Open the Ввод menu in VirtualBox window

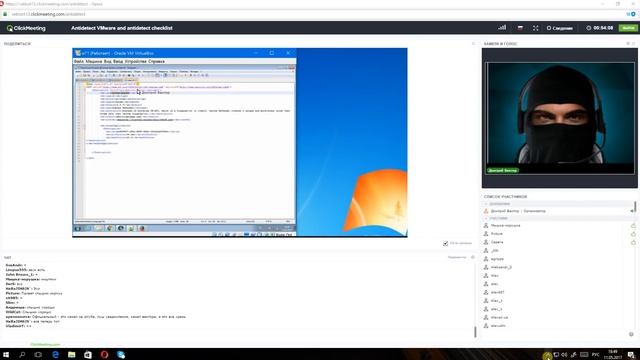click(118, 61)
